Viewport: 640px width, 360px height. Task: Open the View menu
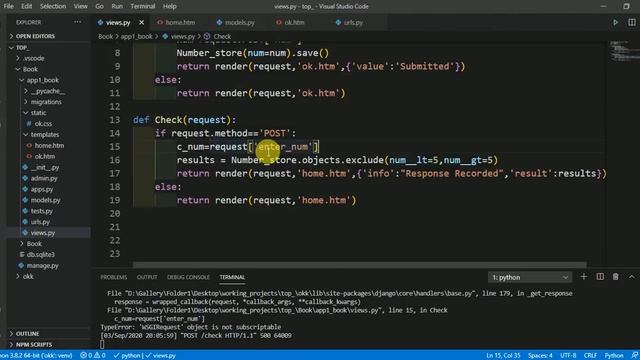tap(80, 6)
